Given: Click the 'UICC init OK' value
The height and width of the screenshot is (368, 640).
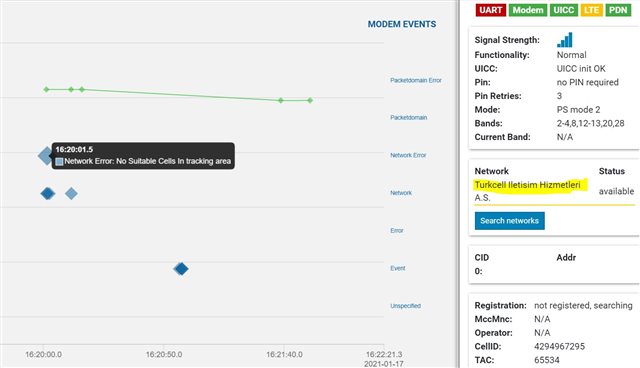Looking at the screenshot, I should click(x=581, y=69).
